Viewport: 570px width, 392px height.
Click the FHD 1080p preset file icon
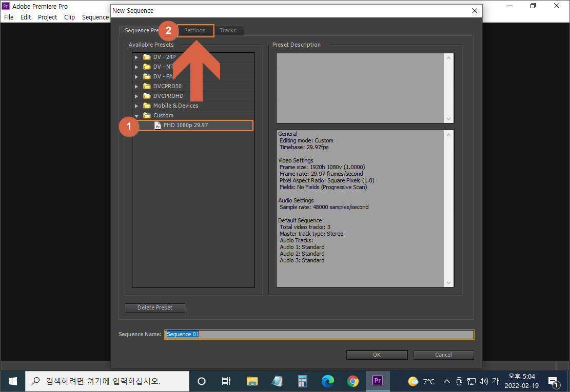(x=158, y=126)
